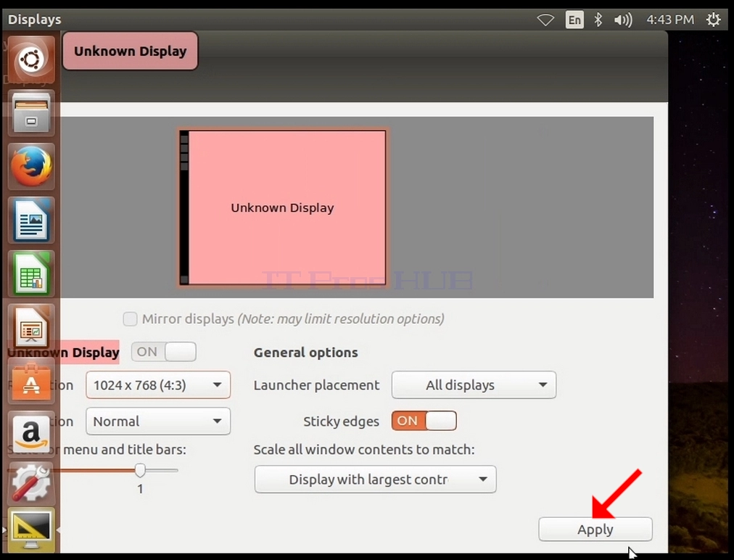The width and height of the screenshot is (734, 560).
Task: Click the Unknown Display tooltip label
Action: point(130,51)
